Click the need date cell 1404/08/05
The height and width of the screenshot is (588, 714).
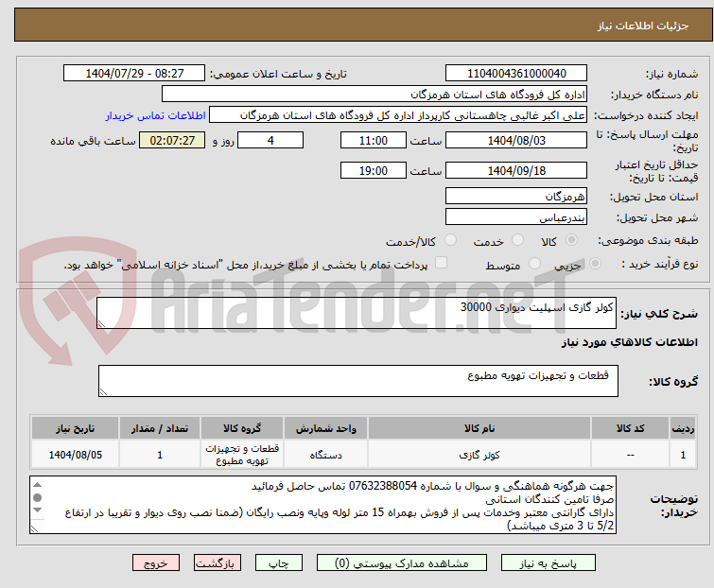click(x=75, y=454)
